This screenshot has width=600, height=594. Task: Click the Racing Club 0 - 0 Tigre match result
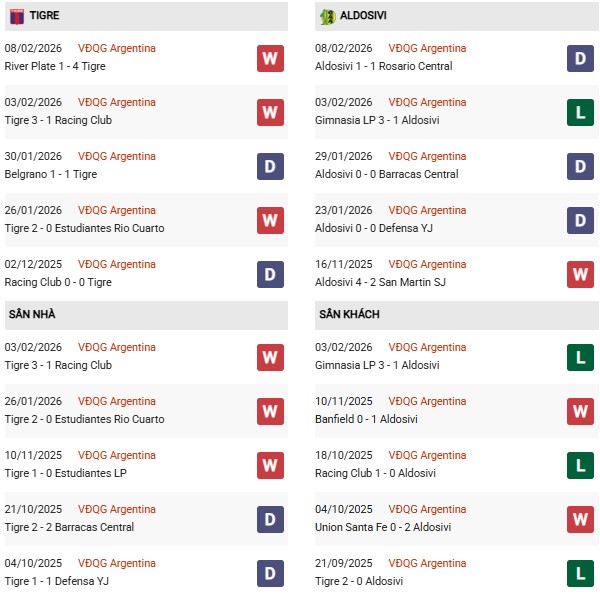click(x=58, y=282)
